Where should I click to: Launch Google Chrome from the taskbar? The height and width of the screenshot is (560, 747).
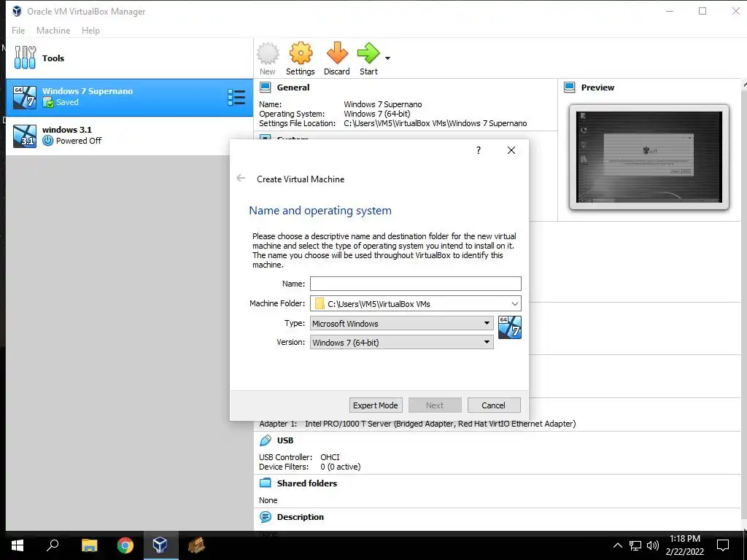pyautogui.click(x=125, y=545)
